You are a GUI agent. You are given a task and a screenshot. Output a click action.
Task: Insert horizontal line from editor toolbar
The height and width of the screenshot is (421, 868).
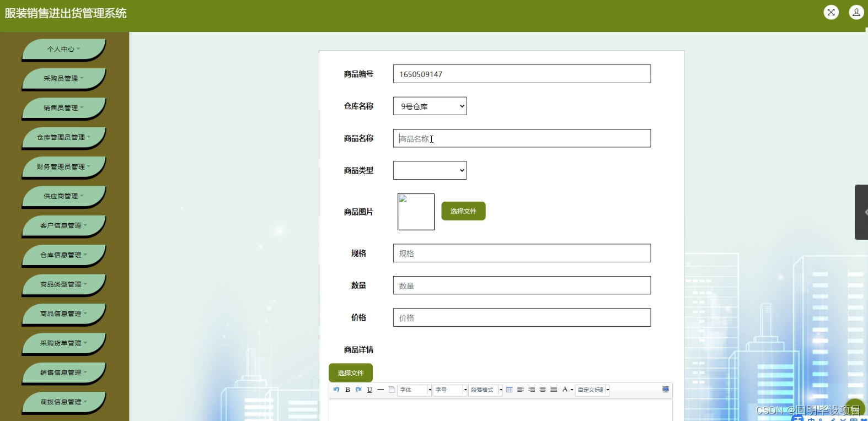coord(381,390)
